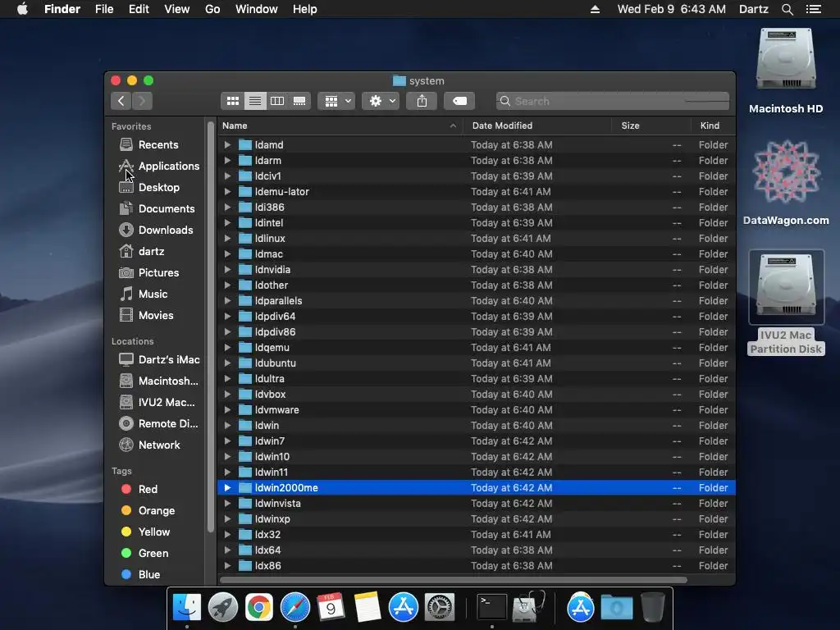
Task: Switch to icon view in Finder toolbar
Action: (232, 101)
